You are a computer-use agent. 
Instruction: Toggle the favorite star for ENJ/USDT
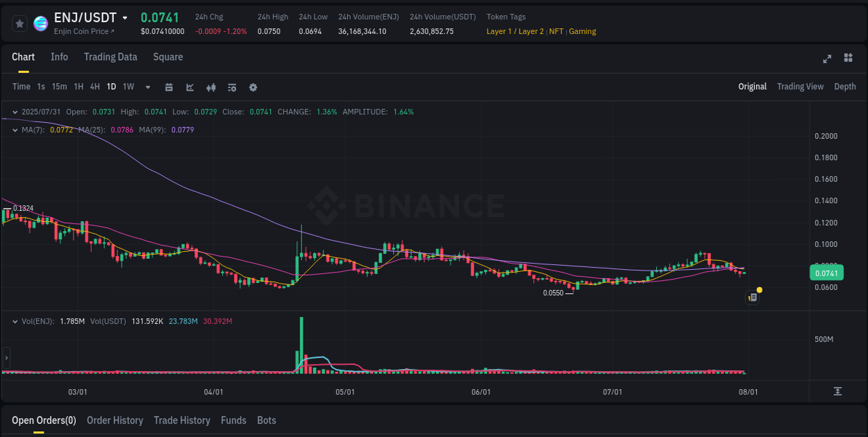(x=19, y=23)
